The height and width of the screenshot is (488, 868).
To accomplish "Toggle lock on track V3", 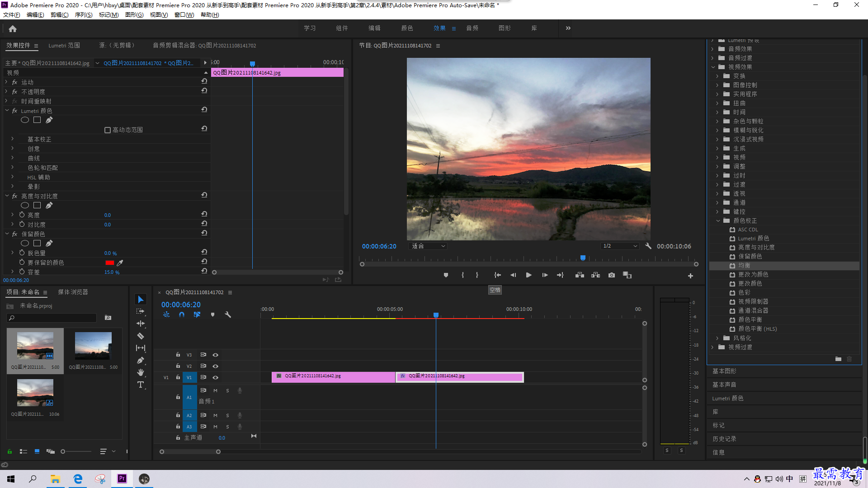I will 178,355.
